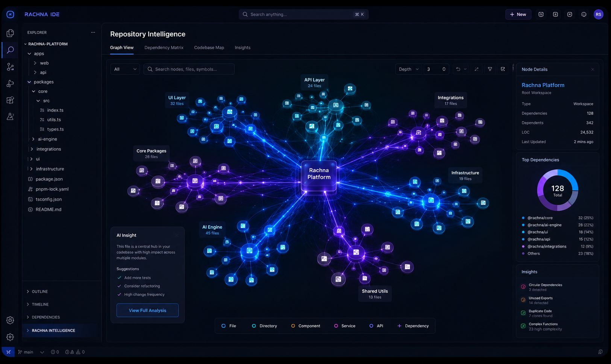Open the Source Control branch icon

[10, 67]
